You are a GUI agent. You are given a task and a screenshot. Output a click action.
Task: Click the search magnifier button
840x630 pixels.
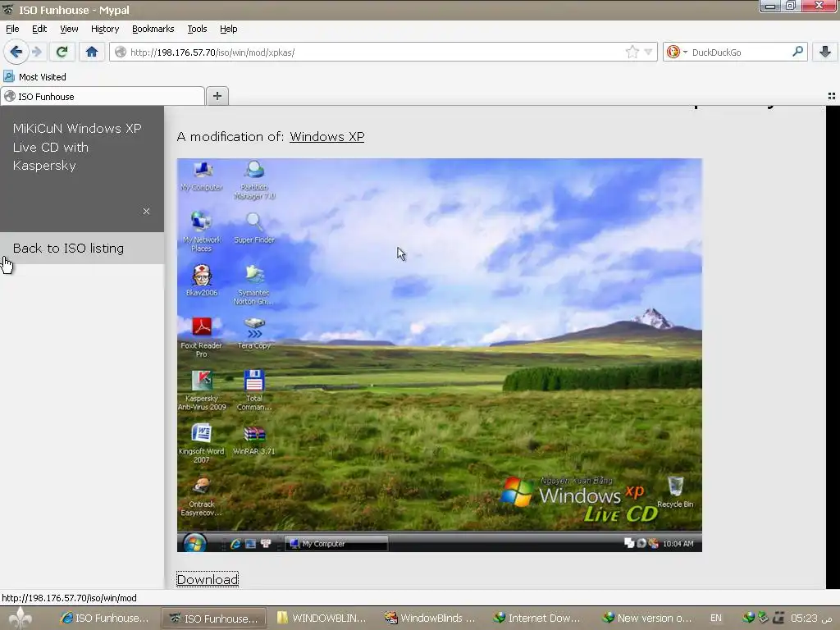point(797,52)
